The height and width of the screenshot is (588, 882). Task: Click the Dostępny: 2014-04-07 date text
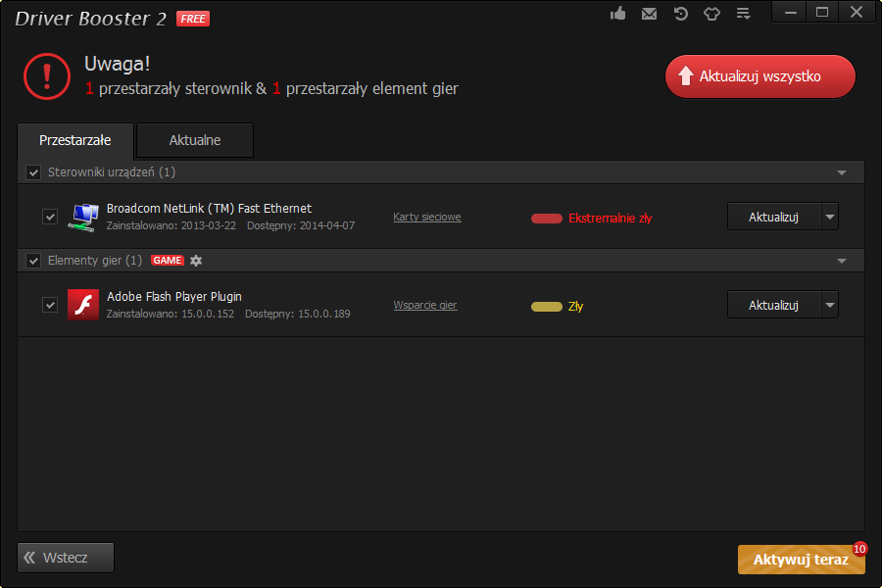click(x=301, y=225)
